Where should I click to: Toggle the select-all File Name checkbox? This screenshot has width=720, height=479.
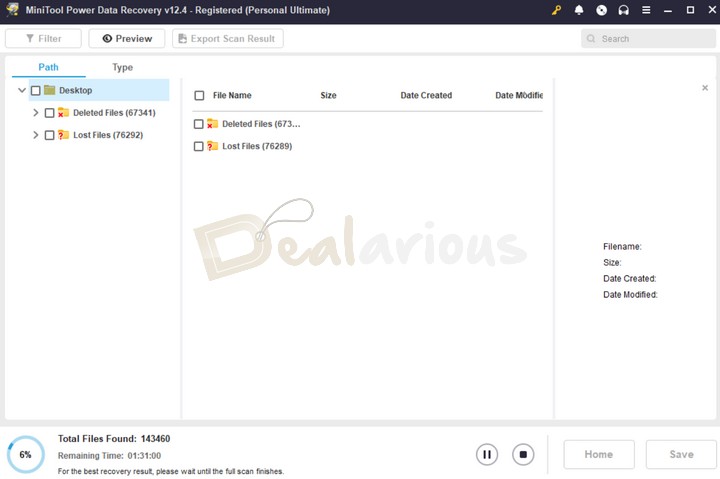[x=199, y=96]
